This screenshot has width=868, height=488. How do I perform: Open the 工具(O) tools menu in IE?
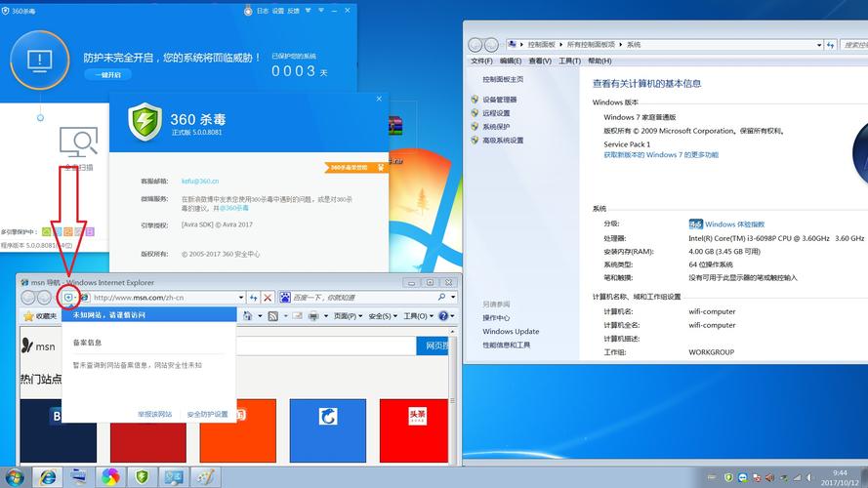418,316
